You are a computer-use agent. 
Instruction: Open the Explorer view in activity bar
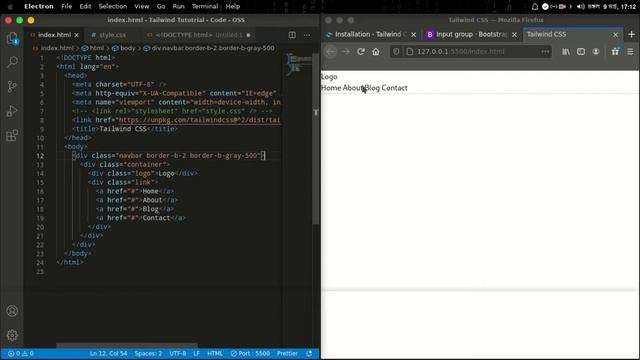coord(12,39)
